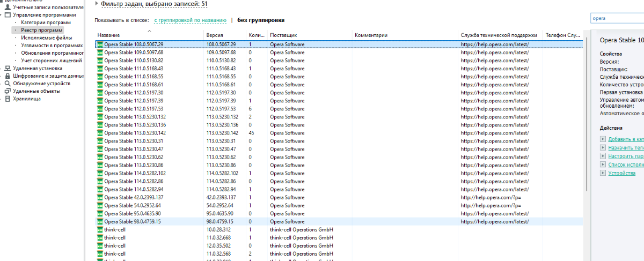
Task: Select 'Удаленная установка' tree node
Action: [38, 68]
